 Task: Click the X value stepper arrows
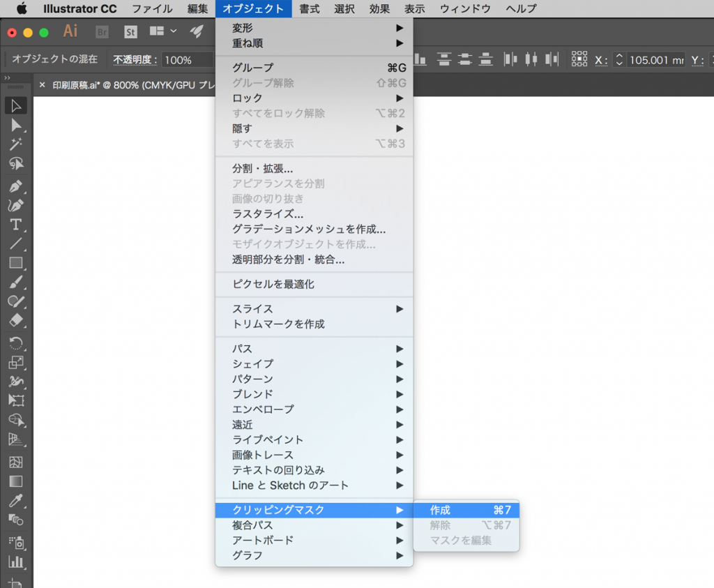pos(619,60)
